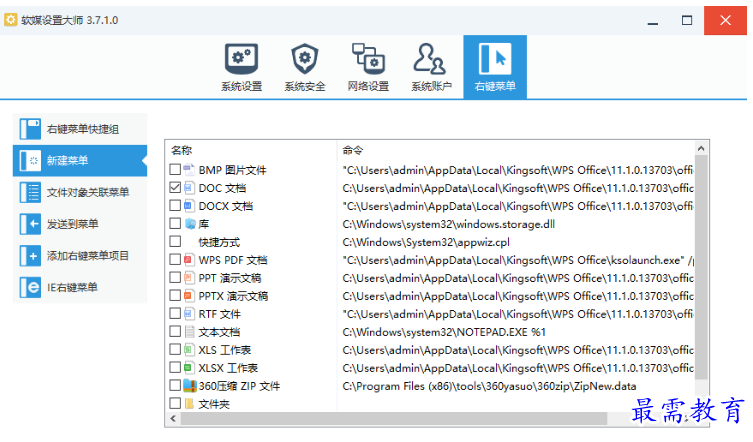Click the 库 library icon
This screenshot has width=753, height=442.
[x=190, y=223]
